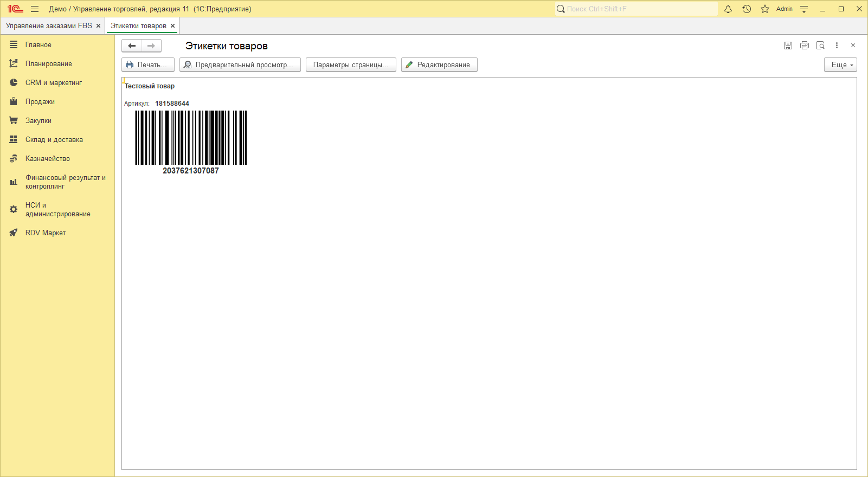Toggle the Редактирование button
The width and height of the screenshot is (868, 477).
click(x=439, y=65)
